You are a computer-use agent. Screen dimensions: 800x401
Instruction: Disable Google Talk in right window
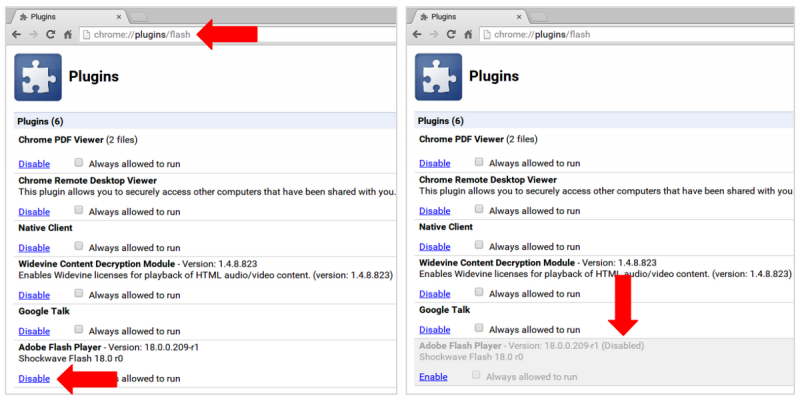tap(435, 330)
